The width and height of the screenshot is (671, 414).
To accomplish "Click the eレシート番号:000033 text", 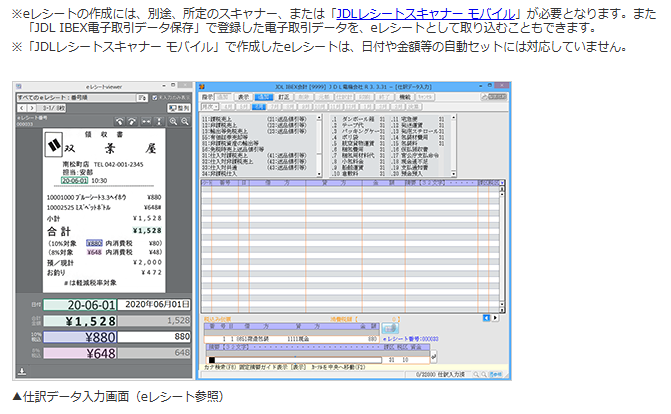I will click(x=410, y=339).
